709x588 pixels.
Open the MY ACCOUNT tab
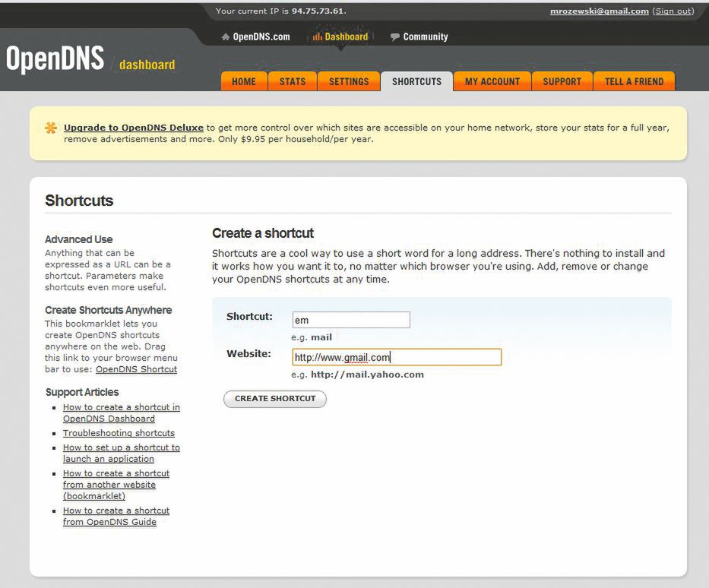[x=492, y=81]
